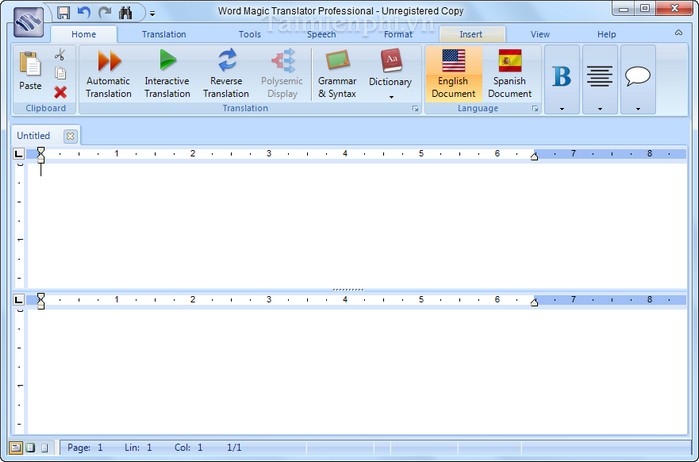Image resolution: width=699 pixels, height=462 pixels.
Task: Open Grammar & Syntax tool
Action: [337, 74]
